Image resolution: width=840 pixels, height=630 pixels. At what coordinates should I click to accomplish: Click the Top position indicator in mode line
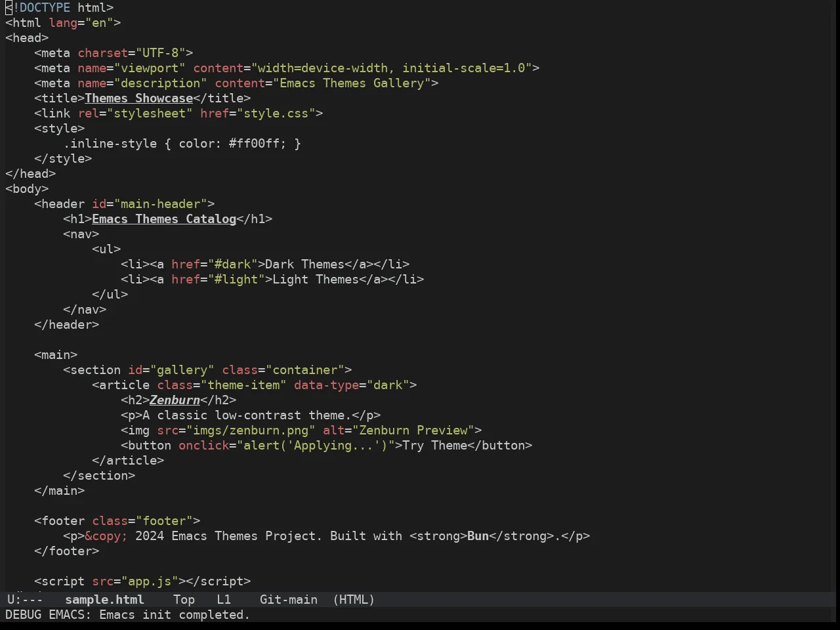[184, 599]
